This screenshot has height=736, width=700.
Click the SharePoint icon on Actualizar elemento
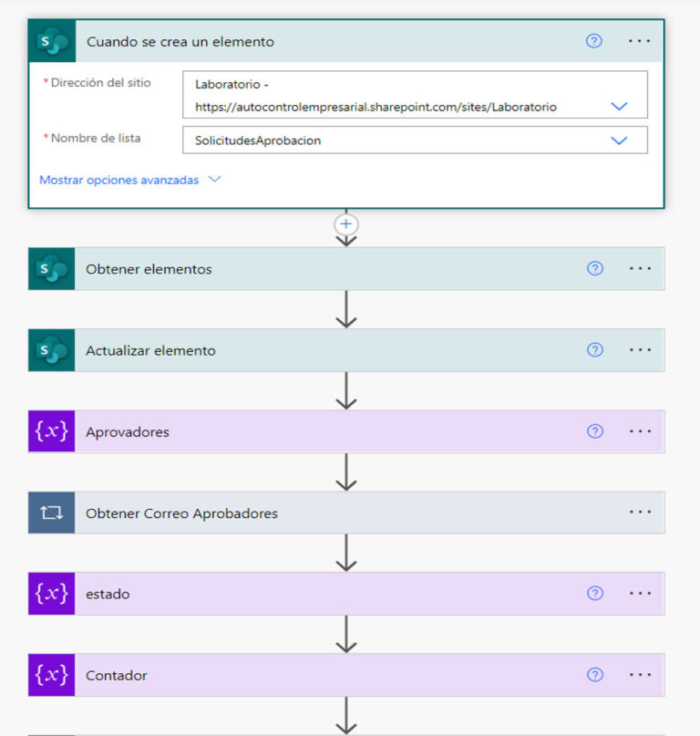[50, 349]
